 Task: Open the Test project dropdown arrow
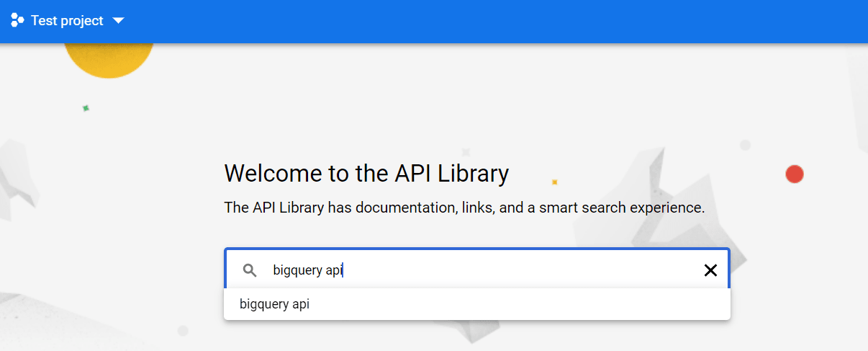(119, 21)
